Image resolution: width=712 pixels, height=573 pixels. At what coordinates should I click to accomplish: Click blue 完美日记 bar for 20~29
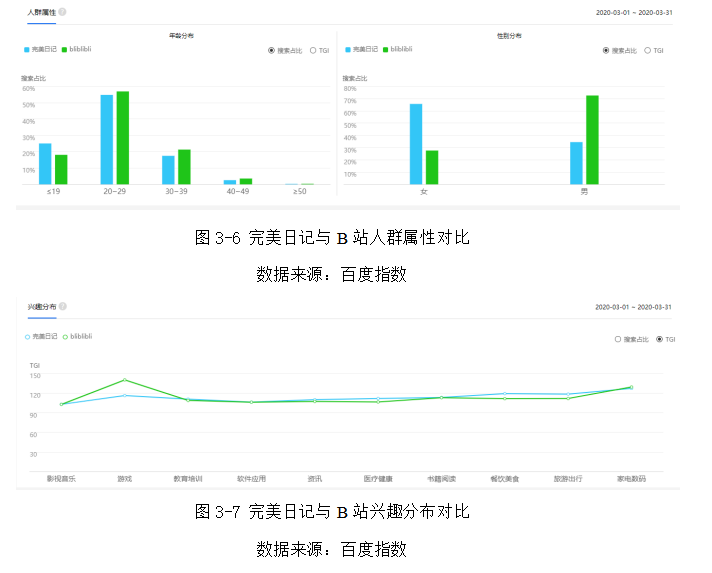(x=107, y=139)
